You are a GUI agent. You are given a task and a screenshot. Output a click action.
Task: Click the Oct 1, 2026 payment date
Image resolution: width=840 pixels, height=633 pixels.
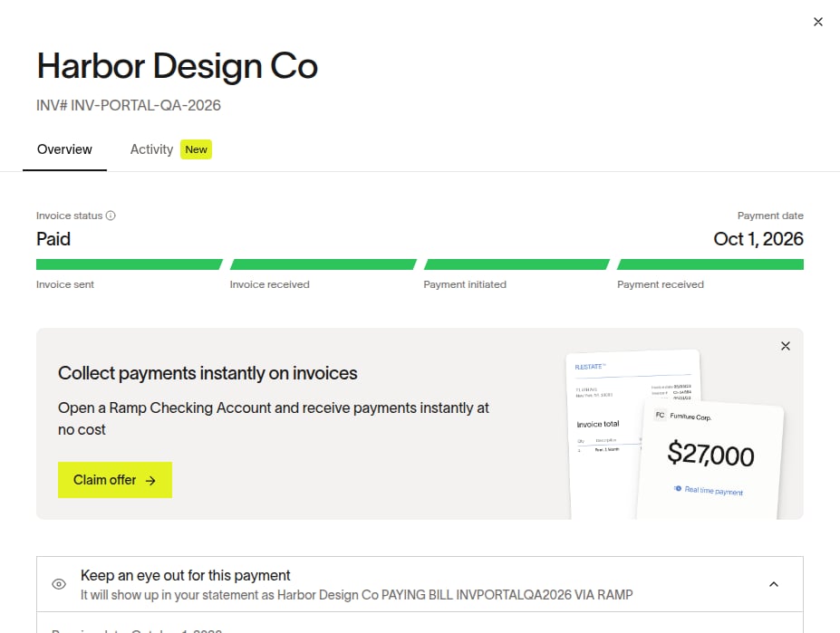pos(758,239)
